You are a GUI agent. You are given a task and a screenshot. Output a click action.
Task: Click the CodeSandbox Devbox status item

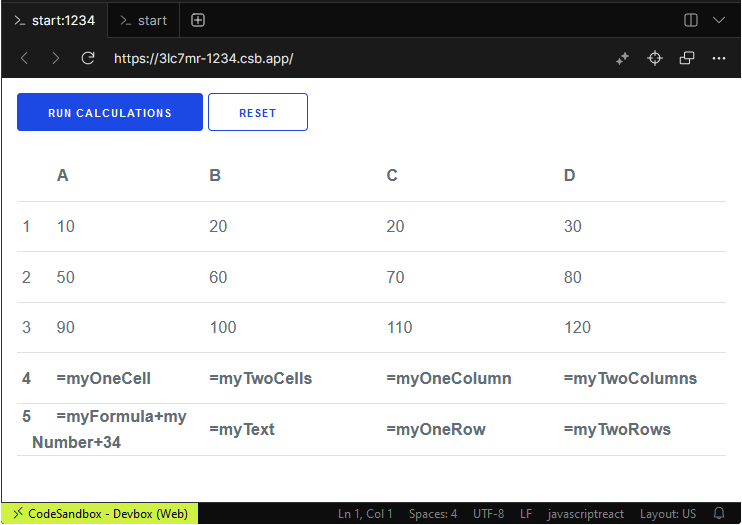click(99, 514)
